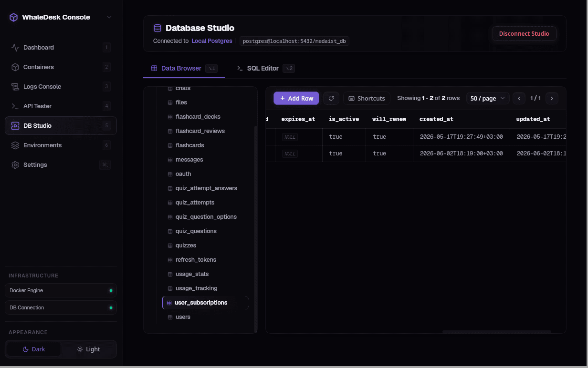Open the Environments layers icon
This screenshot has width=588, height=368.
click(15, 145)
